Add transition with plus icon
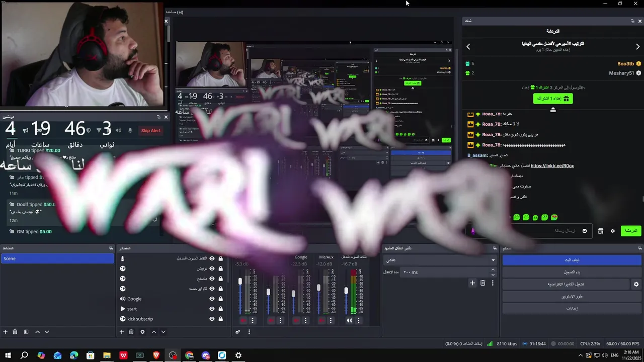This screenshot has width=644, height=362. 472,283
